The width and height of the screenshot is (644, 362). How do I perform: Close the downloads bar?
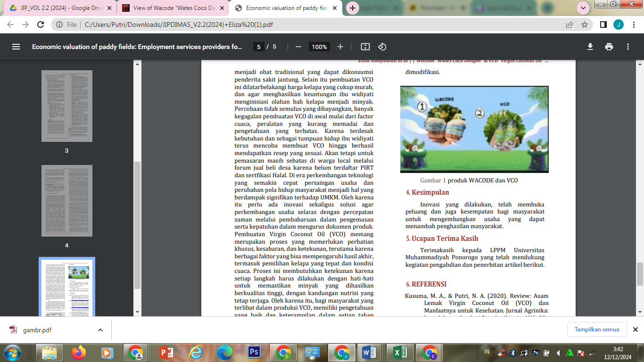(635, 329)
